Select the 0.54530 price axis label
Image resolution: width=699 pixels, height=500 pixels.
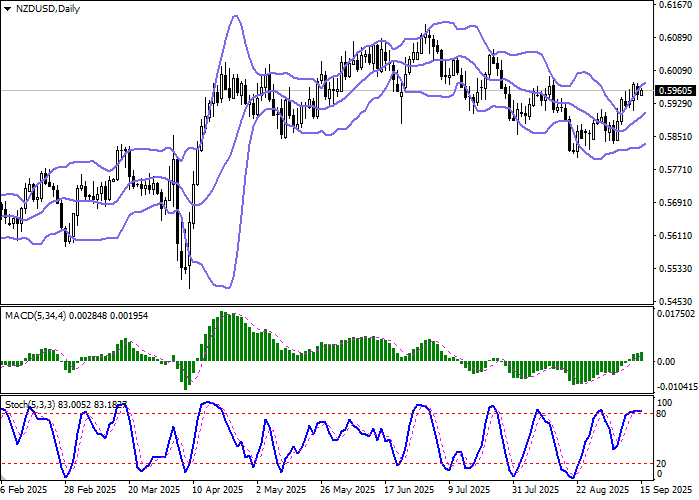[x=674, y=301]
